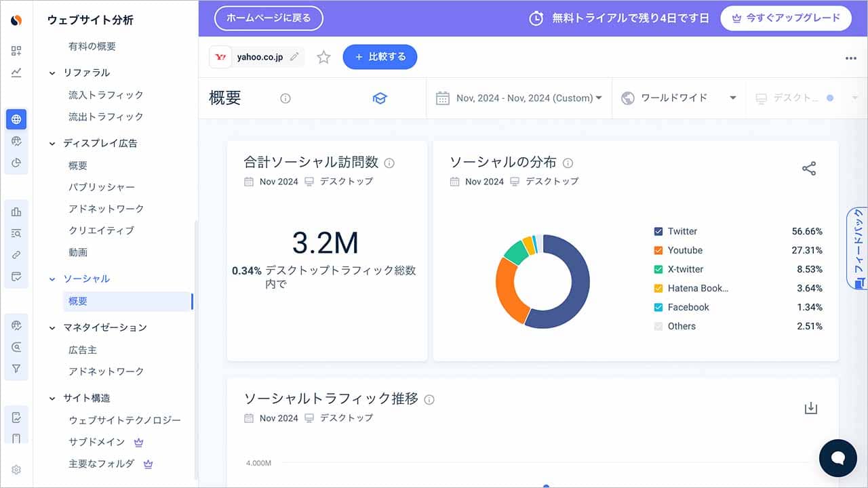This screenshot has width=868, height=488.
Task: Open ウェブサイトテクノロジー page
Action: (125, 420)
